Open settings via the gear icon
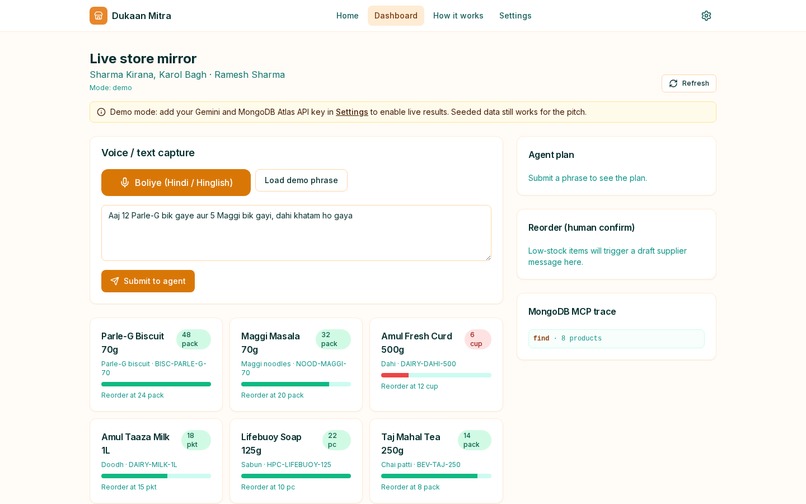The image size is (806, 504). pos(706,16)
